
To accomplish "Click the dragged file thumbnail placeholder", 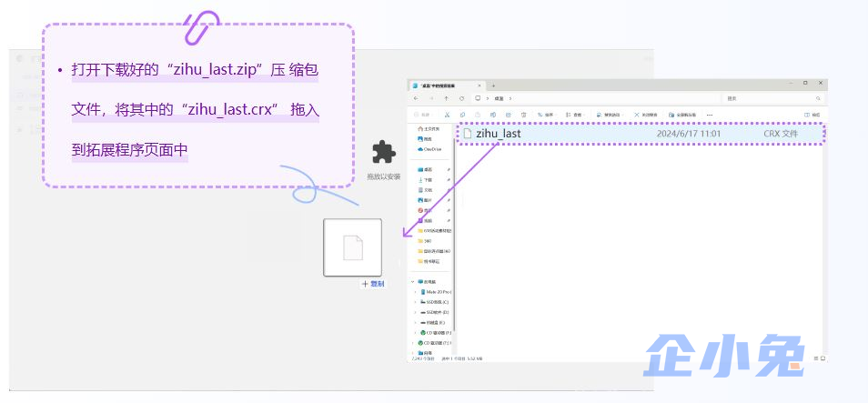I will click(x=353, y=247).
